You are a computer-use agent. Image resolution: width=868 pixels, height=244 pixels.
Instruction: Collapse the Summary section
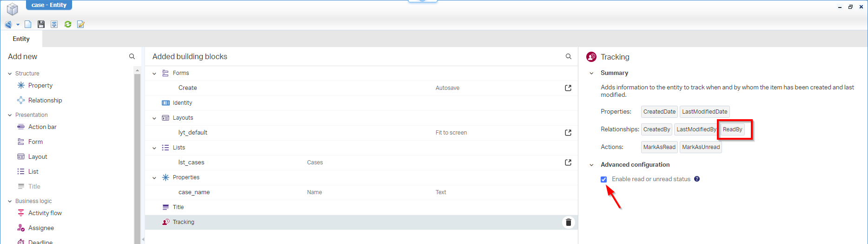[x=591, y=73]
